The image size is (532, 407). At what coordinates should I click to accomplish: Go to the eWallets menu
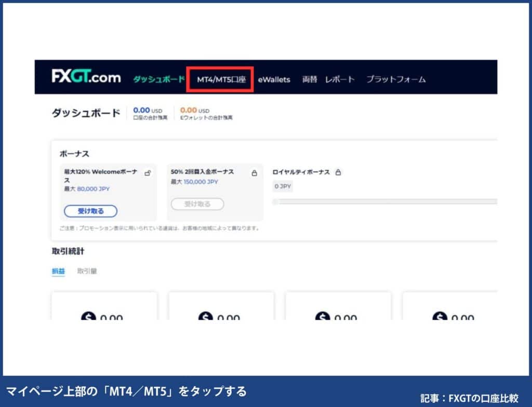274,80
